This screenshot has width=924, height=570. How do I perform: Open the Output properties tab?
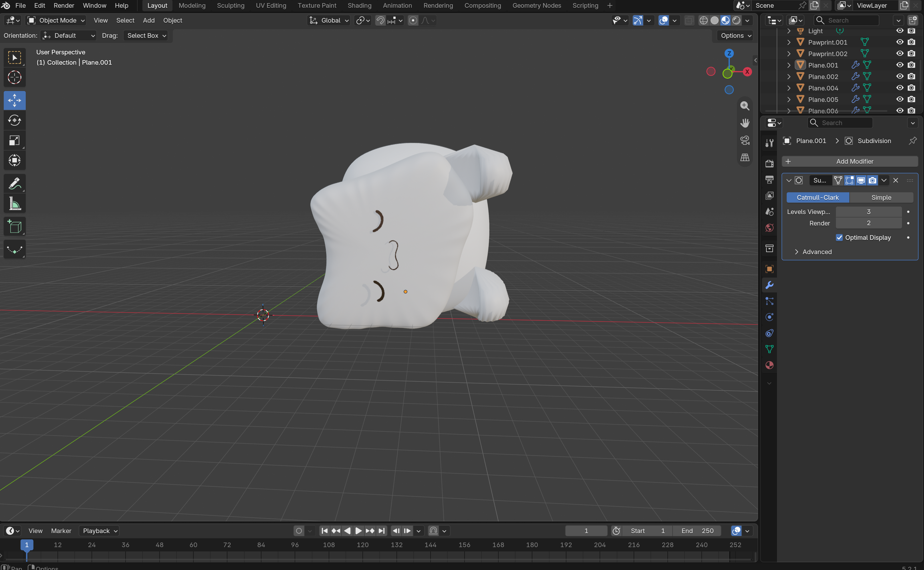tap(769, 179)
